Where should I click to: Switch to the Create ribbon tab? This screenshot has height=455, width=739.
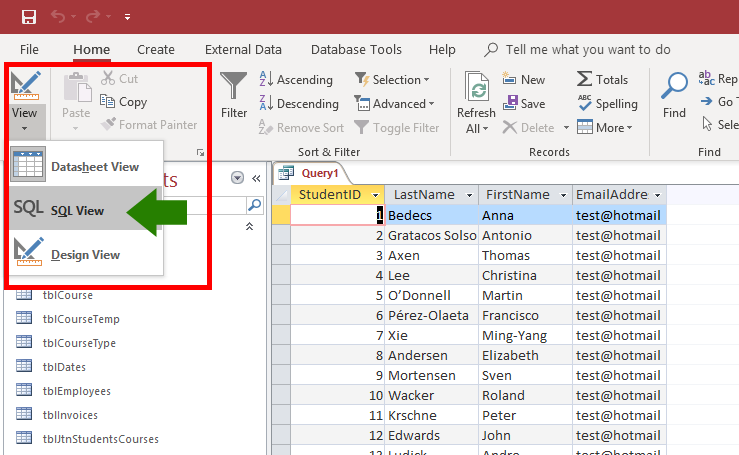pos(156,50)
